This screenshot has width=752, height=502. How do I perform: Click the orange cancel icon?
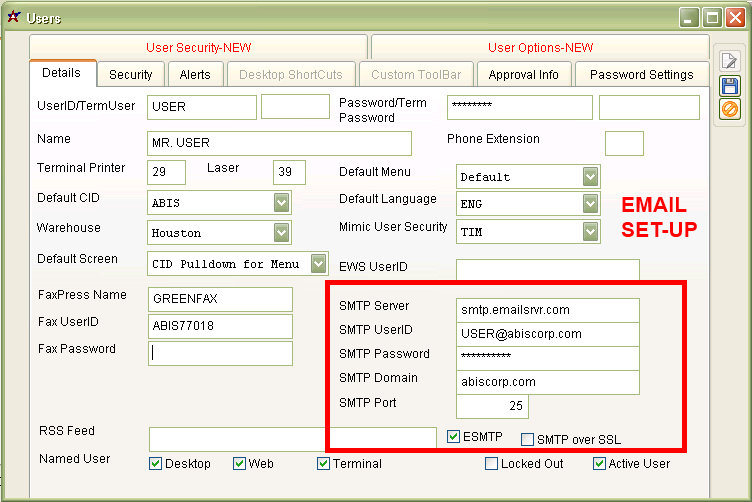click(729, 109)
